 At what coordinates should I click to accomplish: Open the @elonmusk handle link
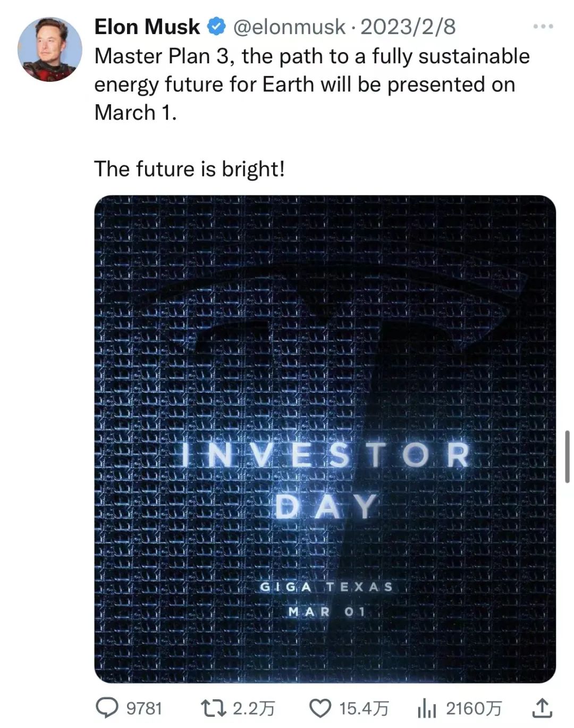[x=289, y=27]
